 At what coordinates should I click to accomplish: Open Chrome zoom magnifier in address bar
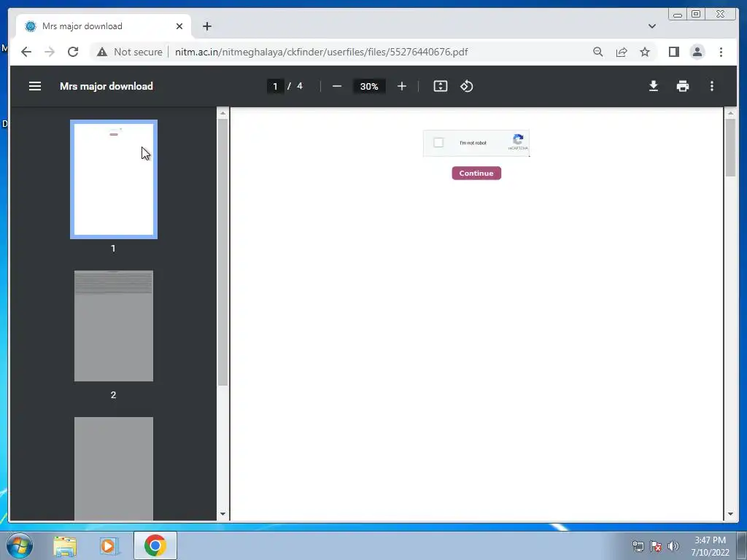(598, 52)
